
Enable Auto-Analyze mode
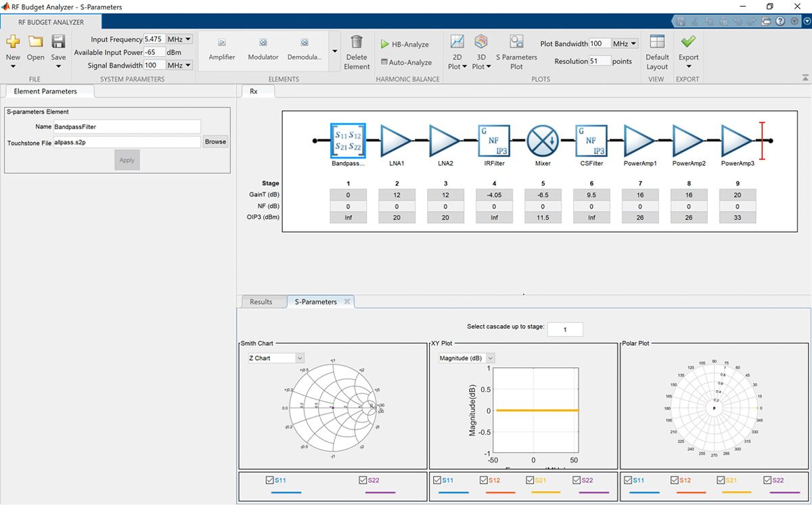pyautogui.click(x=407, y=62)
